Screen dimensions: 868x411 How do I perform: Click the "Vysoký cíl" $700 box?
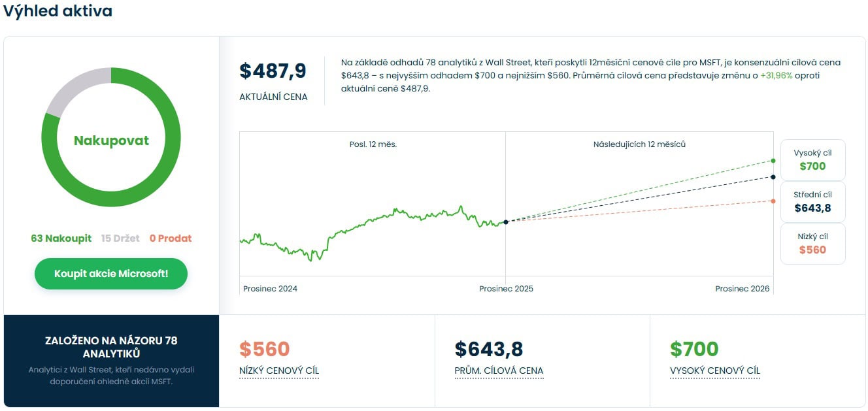[x=812, y=160]
